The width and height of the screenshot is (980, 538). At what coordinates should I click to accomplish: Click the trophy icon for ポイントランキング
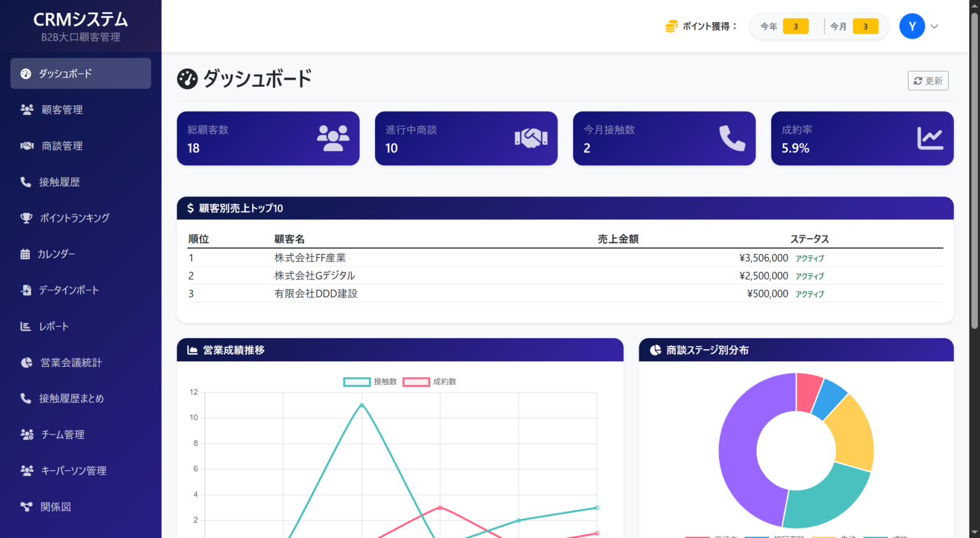(x=26, y=218)
